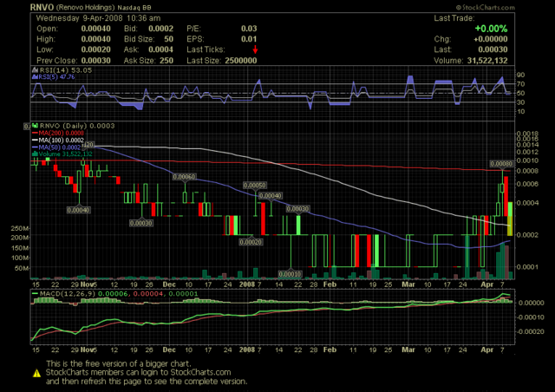Click the 30 level on RSI axis

(x=520, y=102)
